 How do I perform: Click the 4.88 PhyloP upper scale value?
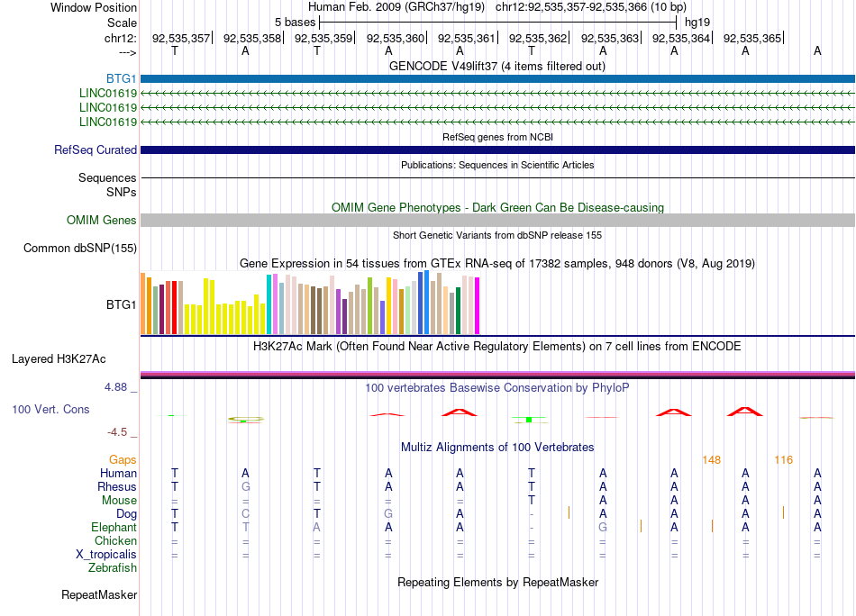click(115, 387)
